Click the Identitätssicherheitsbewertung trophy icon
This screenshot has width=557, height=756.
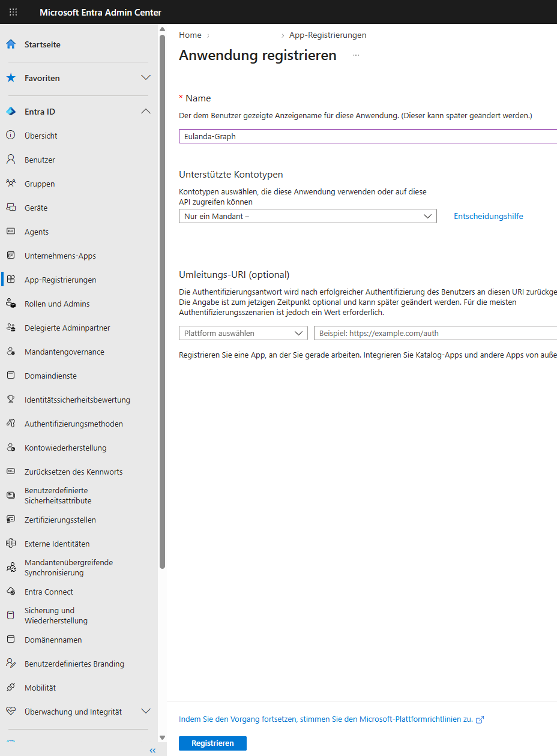[x=11, y=400]
